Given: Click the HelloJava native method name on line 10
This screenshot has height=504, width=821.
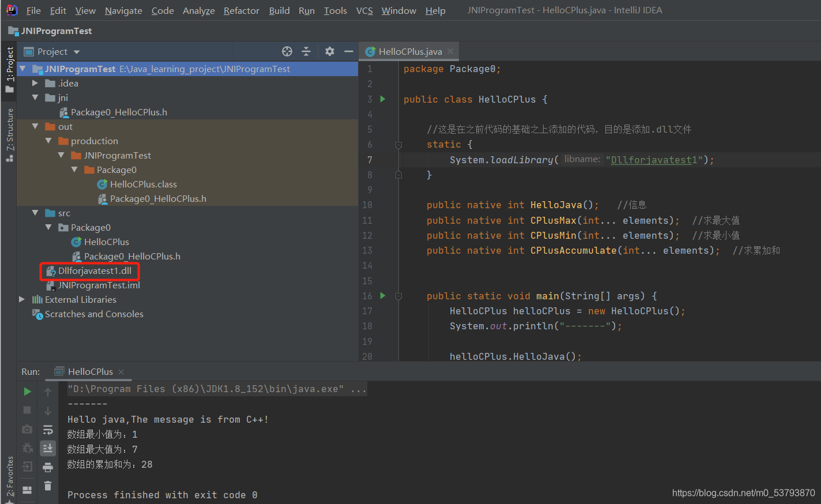Looking at the screenshot, I should pyautogui.click(x=556, y=205).
